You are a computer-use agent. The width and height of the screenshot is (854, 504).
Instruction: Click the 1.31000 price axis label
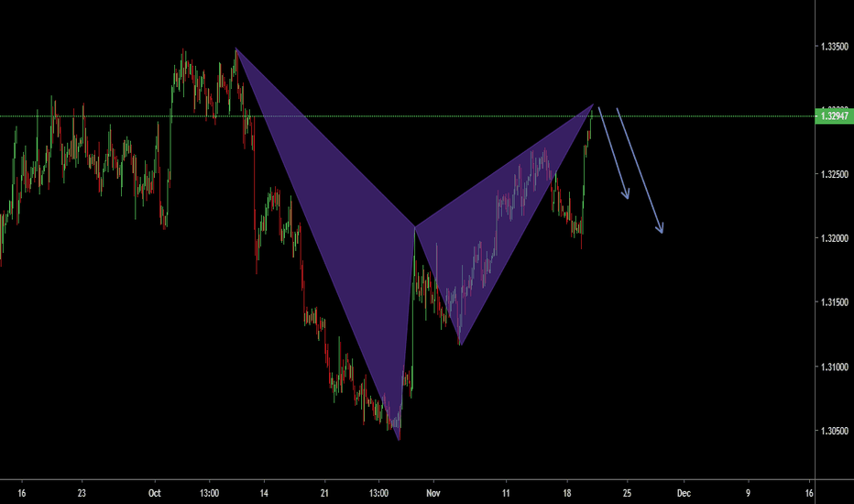pyautogui.click(x=834, y=367)
